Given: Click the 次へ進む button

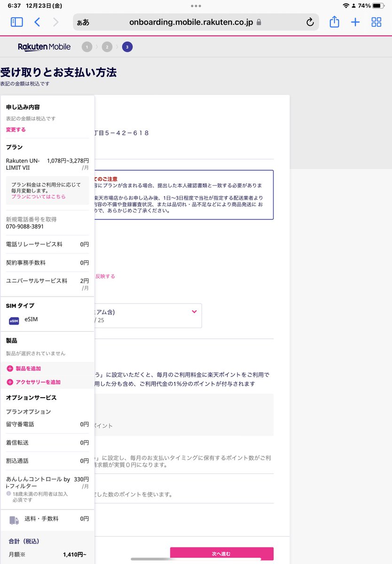Looking at the screenshot, I should [221, 554].
